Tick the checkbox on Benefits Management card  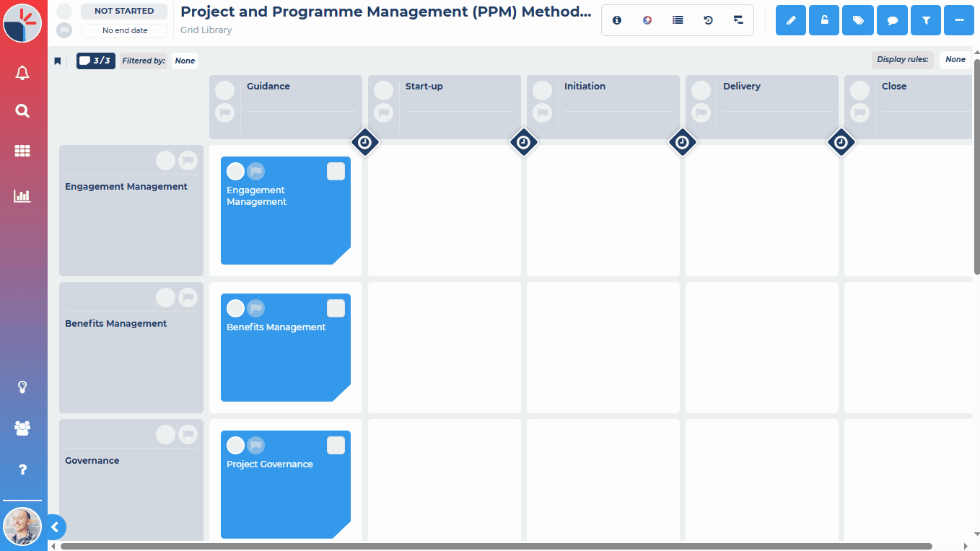point(336,309)
